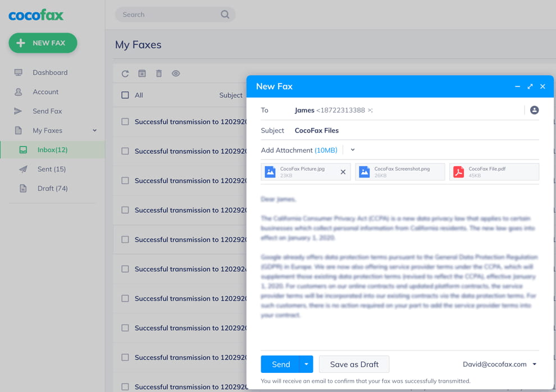This screenshot has width=556, height=392.
Task: Click the Sent plane icon in sidebar
Action: pyautogui.click(x=23, y=169)
